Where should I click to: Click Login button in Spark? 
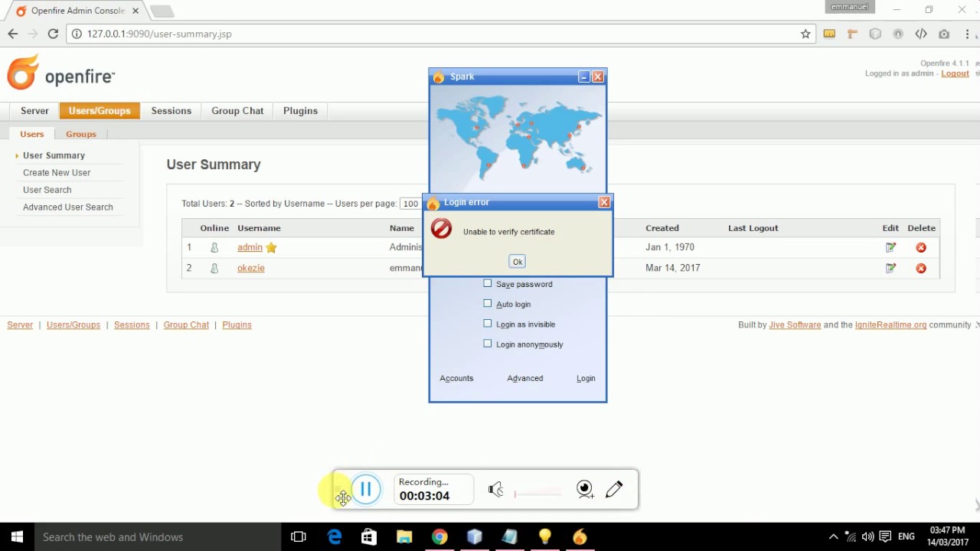(586, 378)
